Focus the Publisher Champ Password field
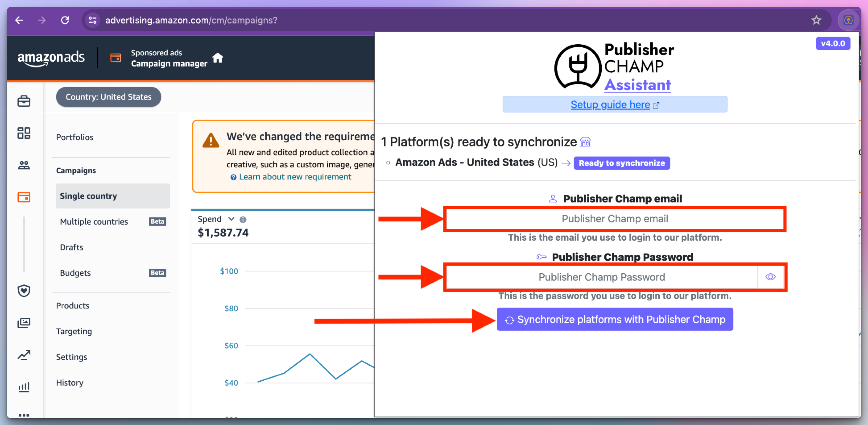The image size is (868, 425). 601,277
